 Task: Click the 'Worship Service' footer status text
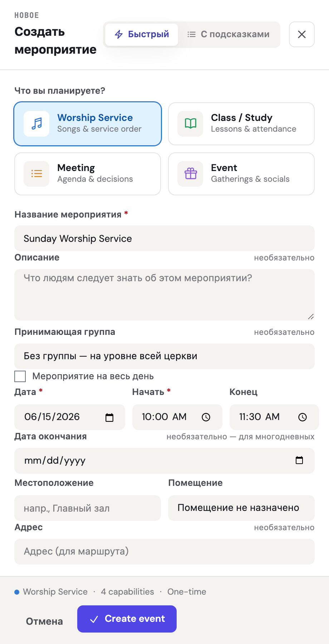55,592
